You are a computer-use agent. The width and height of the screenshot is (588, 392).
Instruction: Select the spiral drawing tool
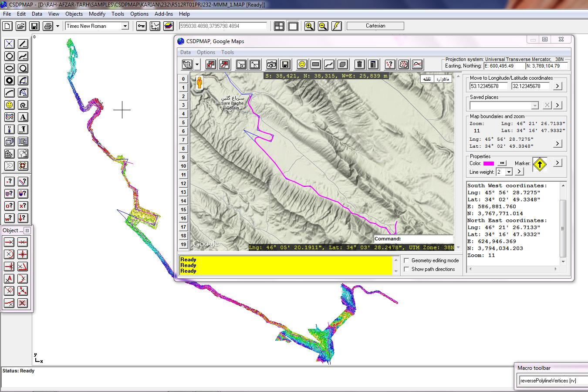coord(23,105)
